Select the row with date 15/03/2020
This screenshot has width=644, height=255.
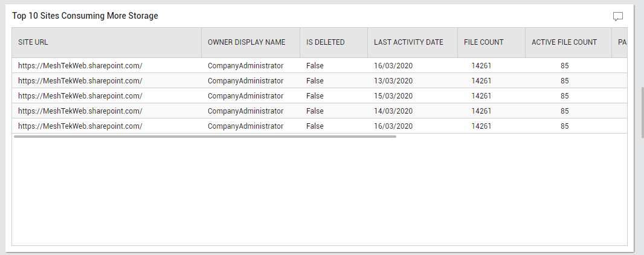pyautogui.click(x=320, y=95)
